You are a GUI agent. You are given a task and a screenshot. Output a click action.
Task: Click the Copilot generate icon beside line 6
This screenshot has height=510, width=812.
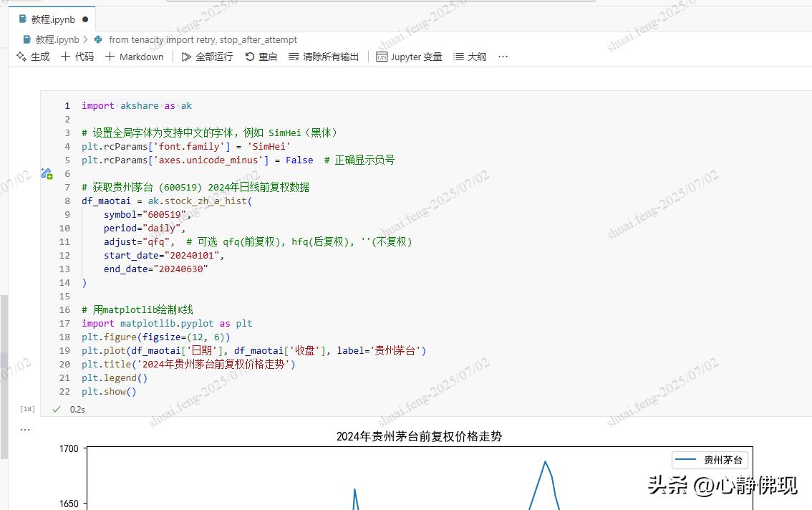[x=47, y=173]
